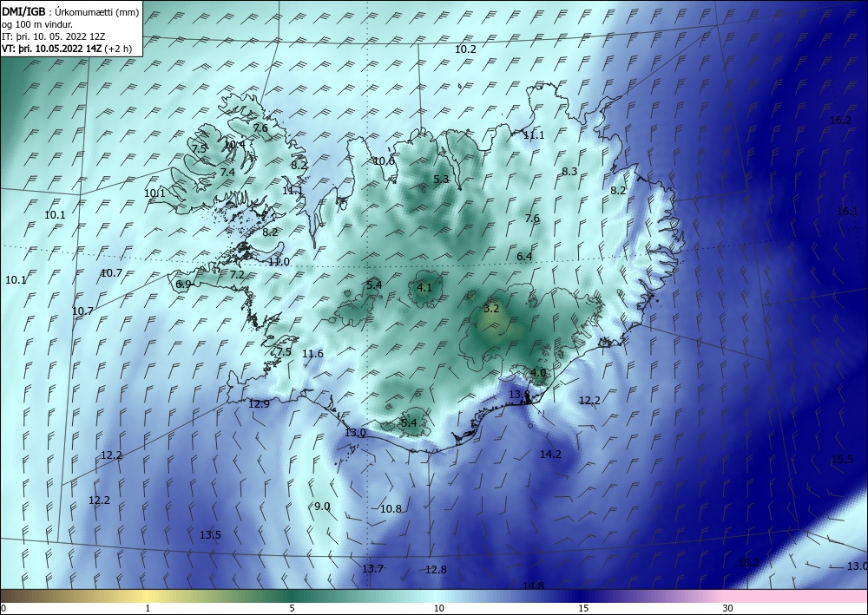
Task: Click the 'VT: þri. 10.05.2022 14Z (+2 h)' line
Action: [x=67, y=48]
